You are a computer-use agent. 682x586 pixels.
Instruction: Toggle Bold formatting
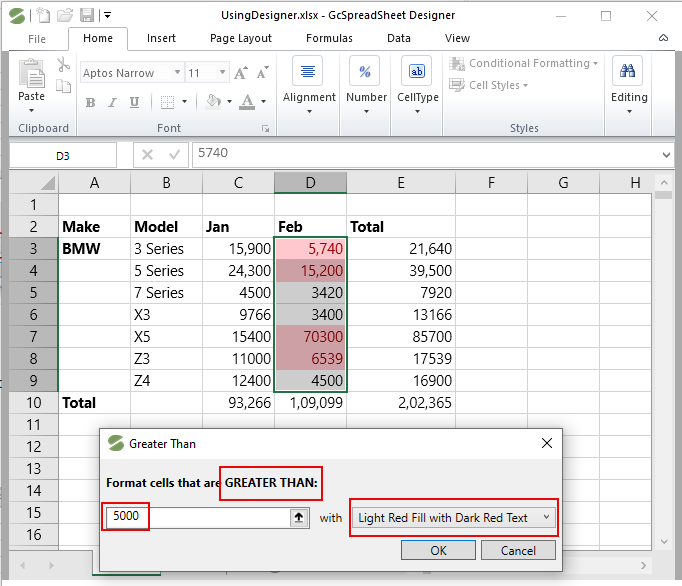click(90, 102)
